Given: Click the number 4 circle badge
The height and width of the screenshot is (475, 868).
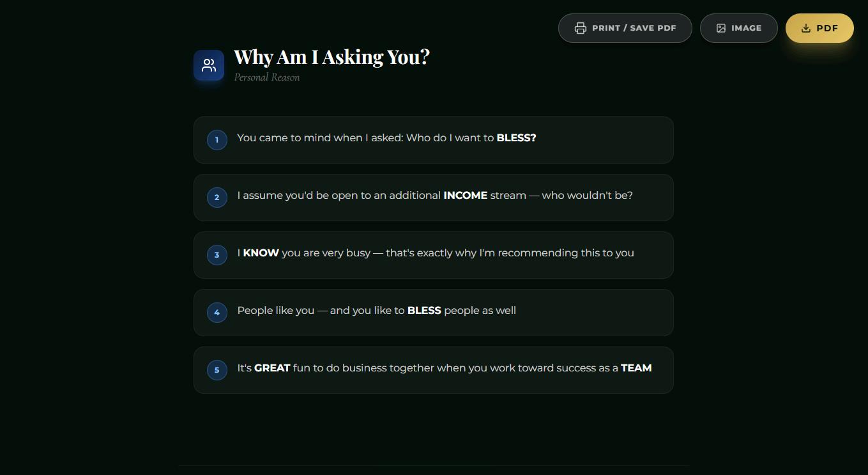Looking at the screenshot, I should tap(217, 313).
